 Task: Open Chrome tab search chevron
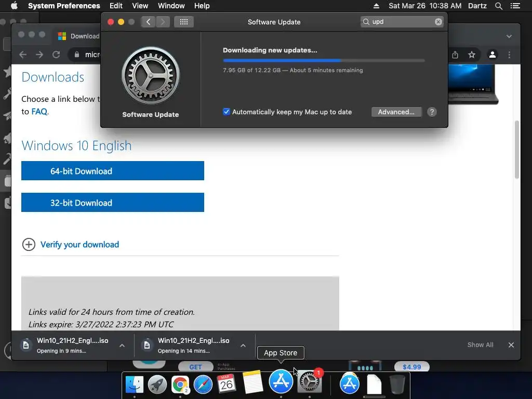[x=509, y=36]
